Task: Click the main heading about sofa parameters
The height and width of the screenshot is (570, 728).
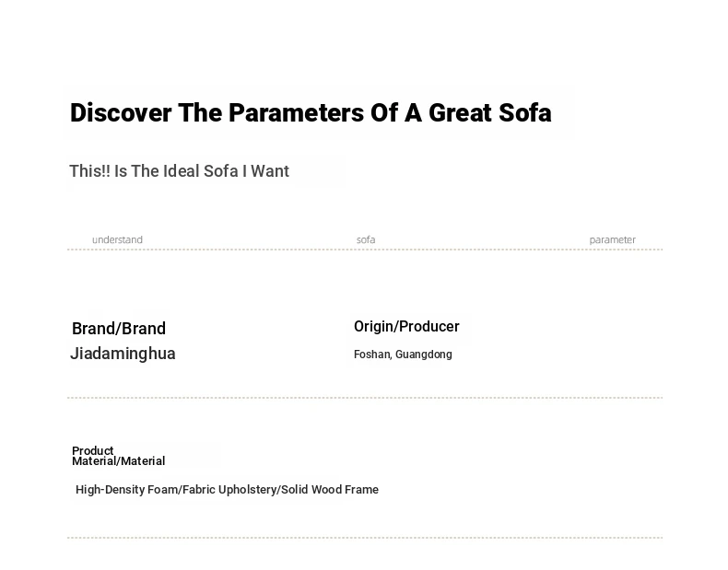Action: click(311, 112)
